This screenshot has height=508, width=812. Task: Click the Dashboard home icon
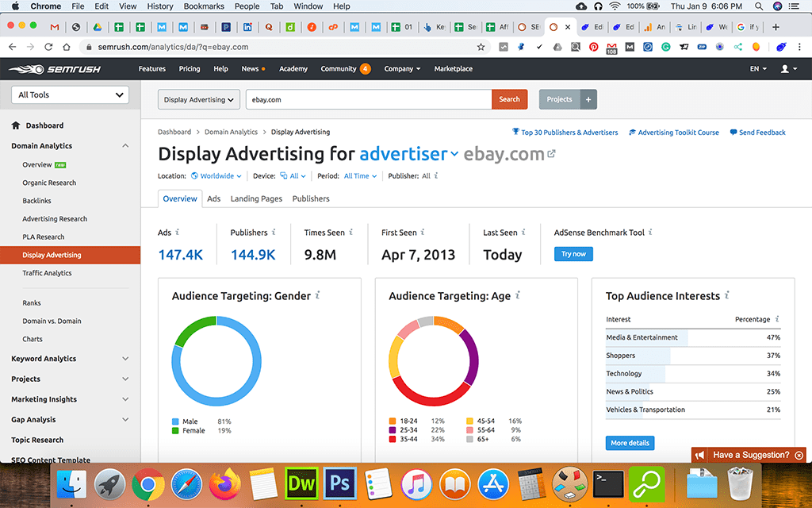click(x=16, y=125)
